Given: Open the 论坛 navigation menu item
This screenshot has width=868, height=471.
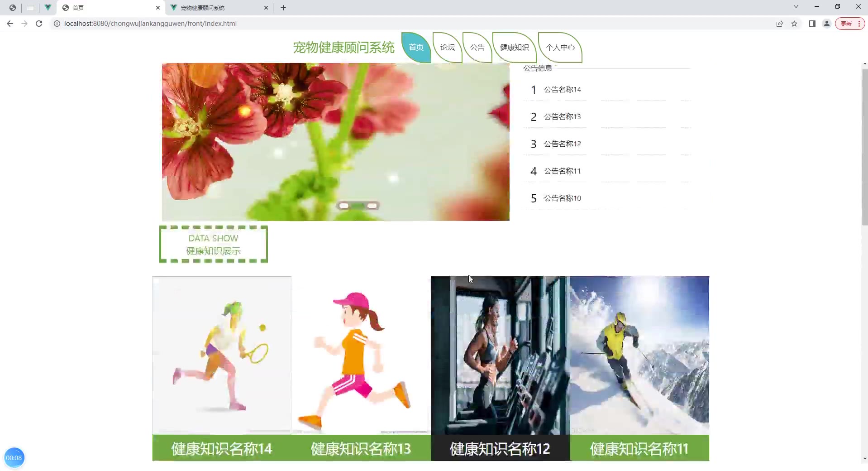Looking at the screenshot, I should click(447, 47).
